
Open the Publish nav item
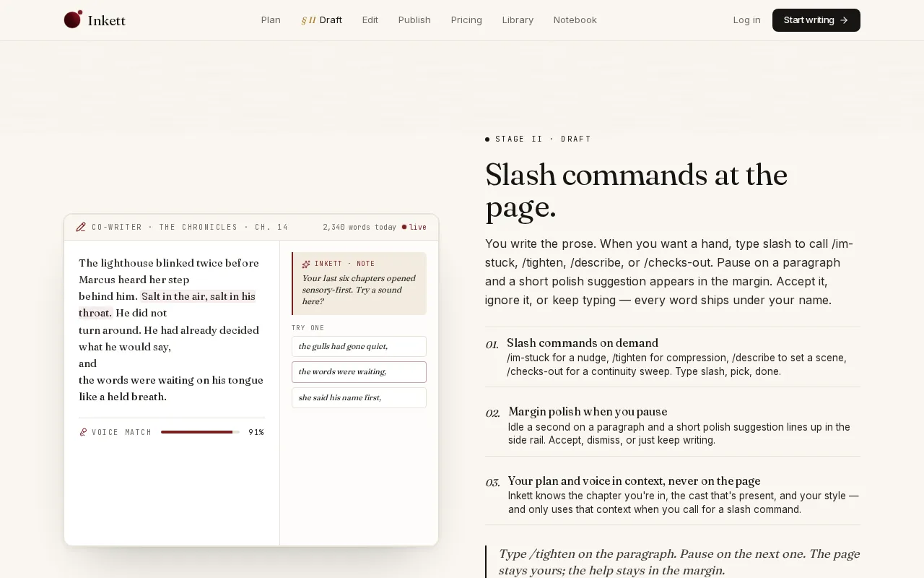coord(414,20)
